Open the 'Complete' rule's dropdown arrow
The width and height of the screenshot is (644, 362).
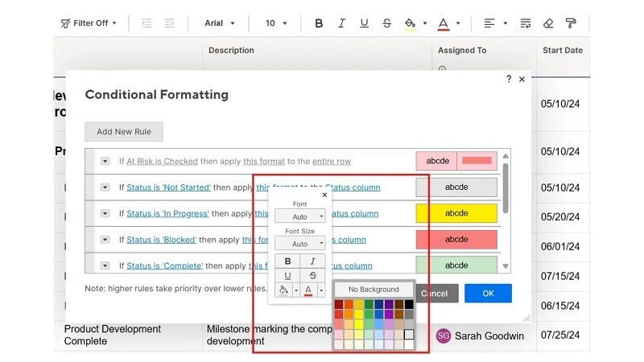pos(105,266)
